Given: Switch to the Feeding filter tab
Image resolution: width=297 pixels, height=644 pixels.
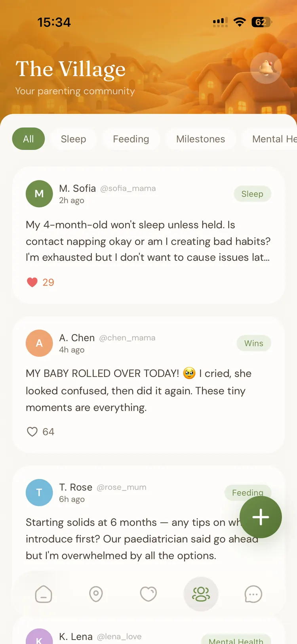Looking at the screenshot, I should click(x=131, y=139).
